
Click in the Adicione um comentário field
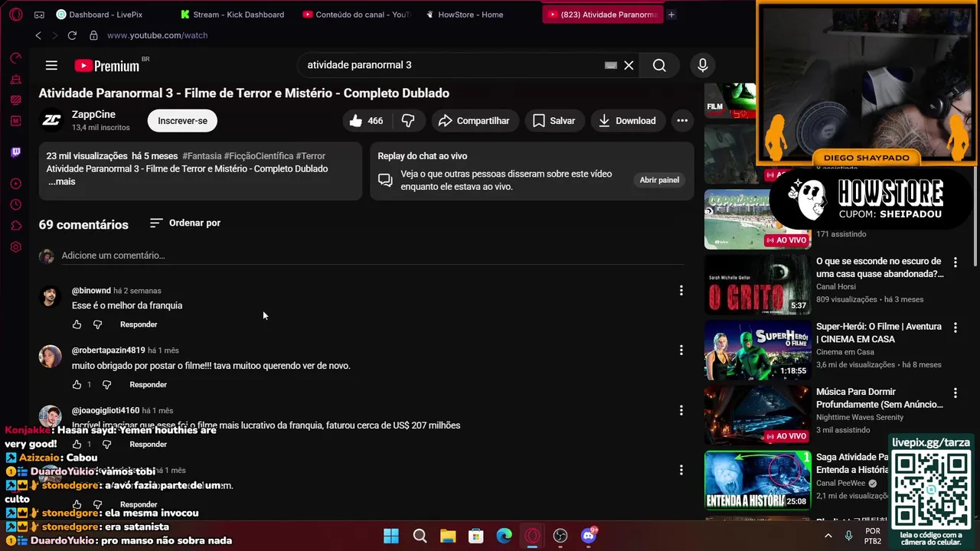372,256
